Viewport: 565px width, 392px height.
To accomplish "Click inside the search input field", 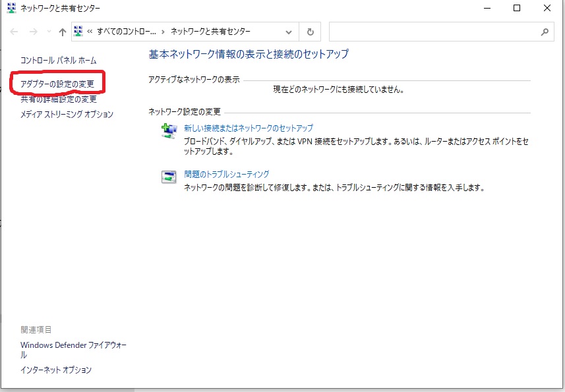I will pos(429,32).
